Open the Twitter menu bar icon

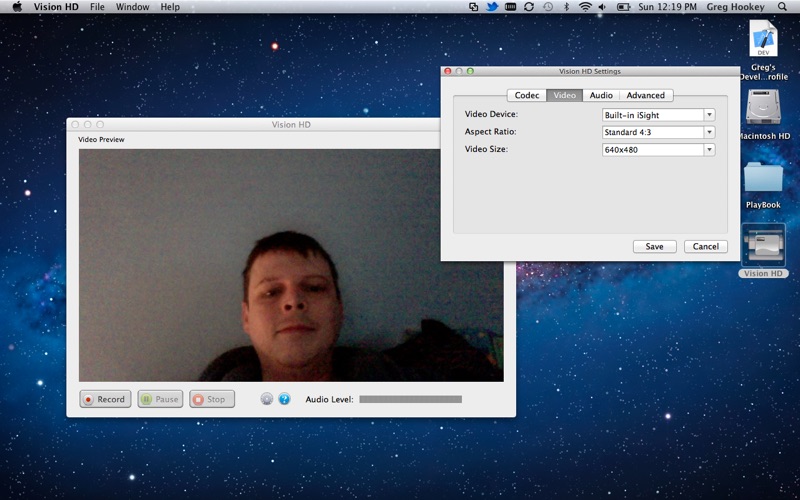click(x=492, y=7)
